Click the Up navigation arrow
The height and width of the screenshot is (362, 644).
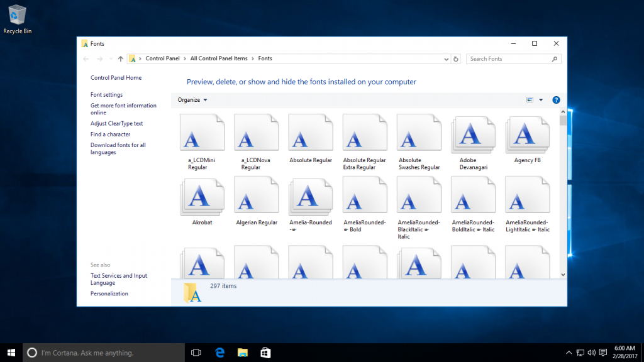tap(119, 58)
